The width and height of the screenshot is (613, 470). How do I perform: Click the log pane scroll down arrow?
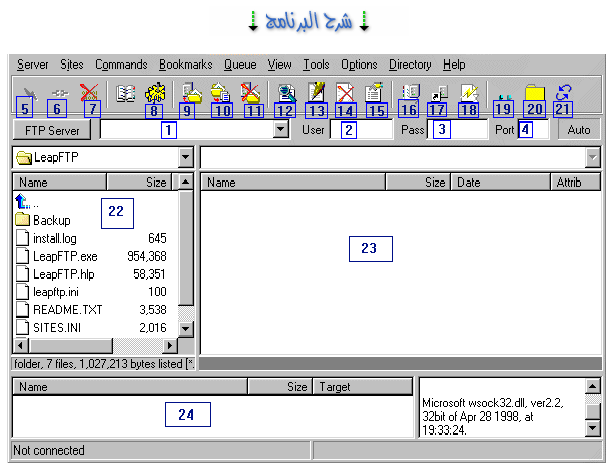pyautogui.click(x=593, y=429)
